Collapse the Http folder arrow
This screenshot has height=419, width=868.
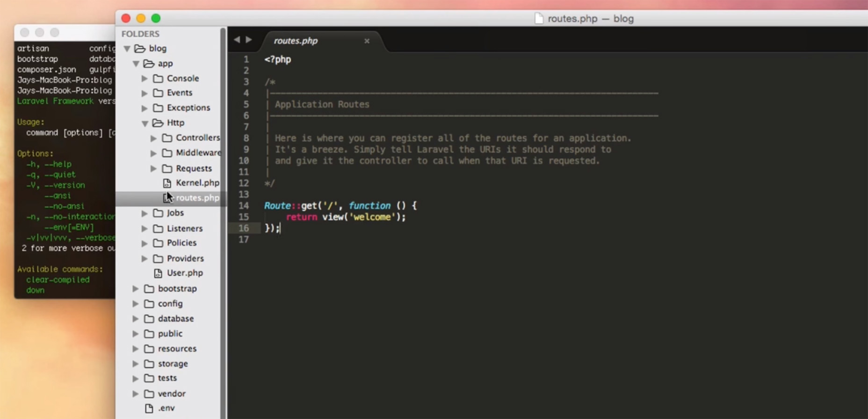click(145, 123)
